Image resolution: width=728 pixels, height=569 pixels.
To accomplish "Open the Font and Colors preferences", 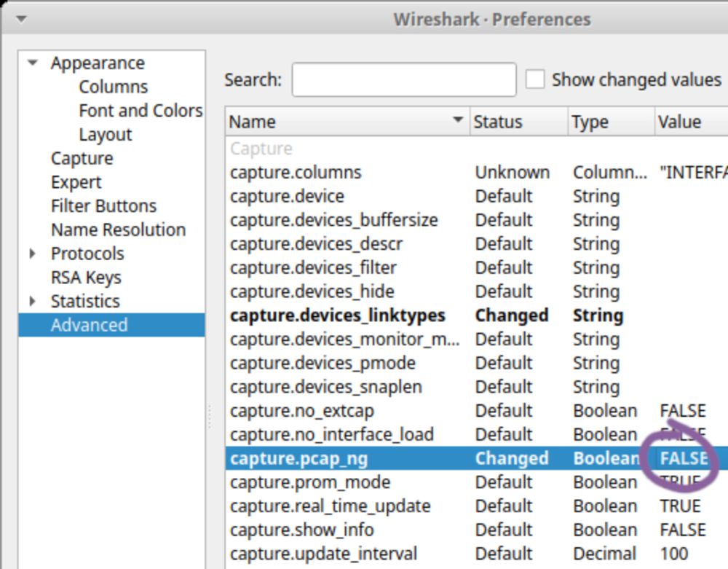I will click(x=141, y=111).
